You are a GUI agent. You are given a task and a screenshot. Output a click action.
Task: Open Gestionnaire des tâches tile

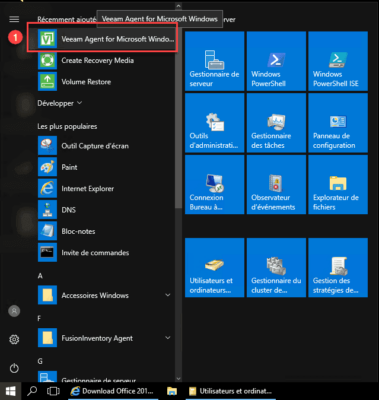click(x=276, y=123)
